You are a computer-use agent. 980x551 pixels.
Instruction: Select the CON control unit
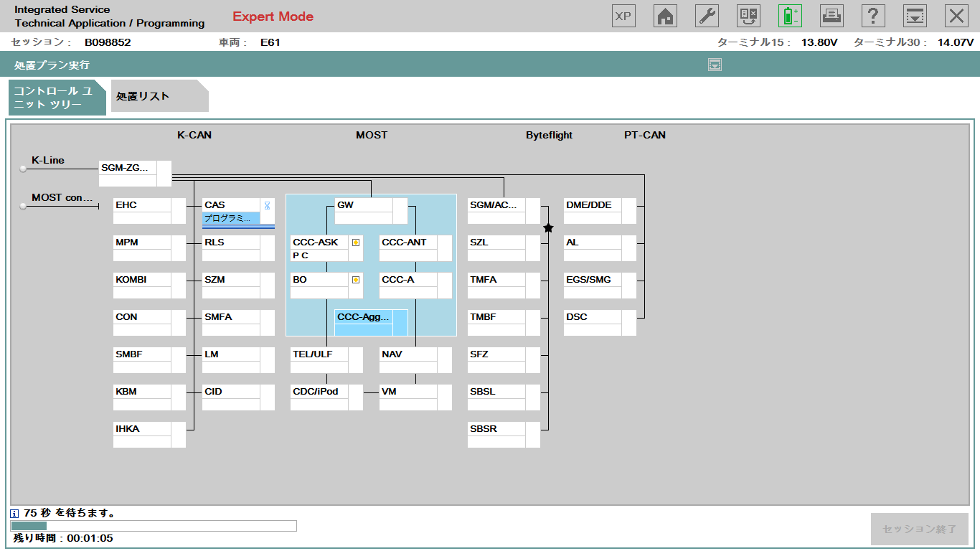pos(149,323)
